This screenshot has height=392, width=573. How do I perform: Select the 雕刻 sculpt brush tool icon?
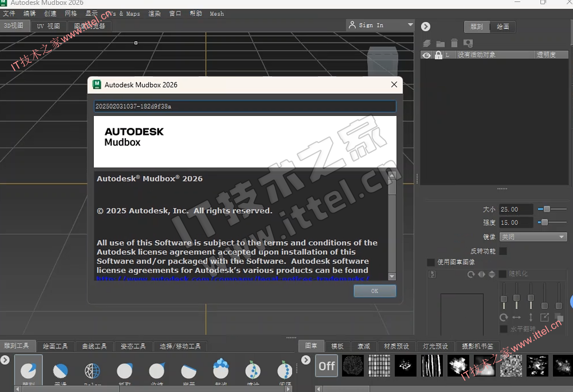coord(28,371)
